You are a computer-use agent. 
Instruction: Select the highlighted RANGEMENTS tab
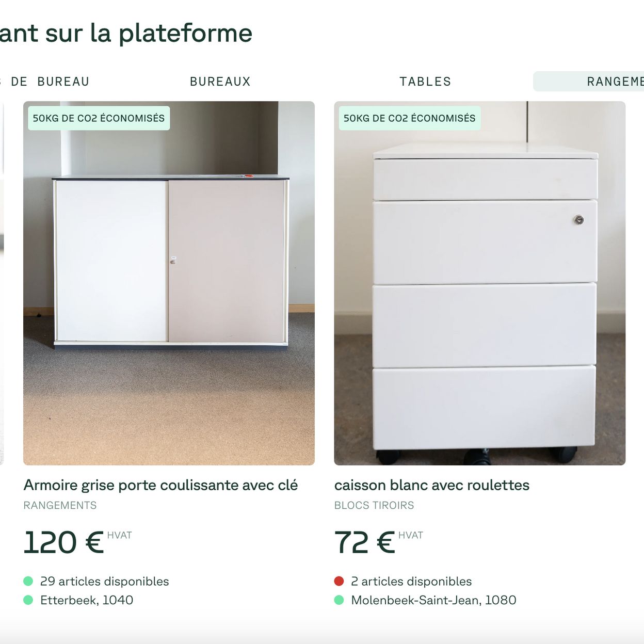pos(588,82)
